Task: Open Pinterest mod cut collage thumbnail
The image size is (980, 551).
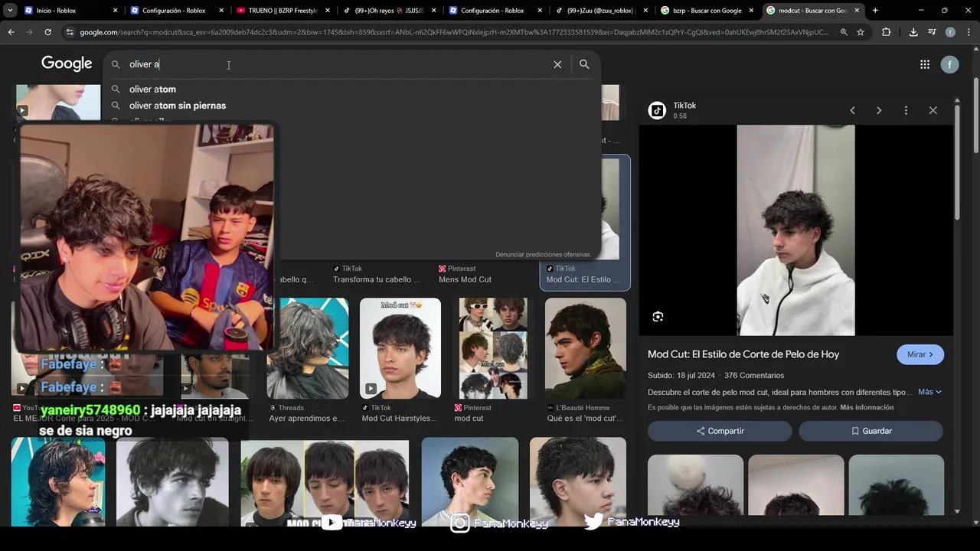Action: pyautogui.click(x=493, y=348)
